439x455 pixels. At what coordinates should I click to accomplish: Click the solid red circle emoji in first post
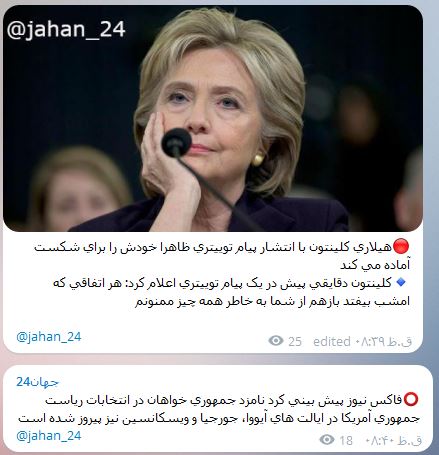pos(401,247)
